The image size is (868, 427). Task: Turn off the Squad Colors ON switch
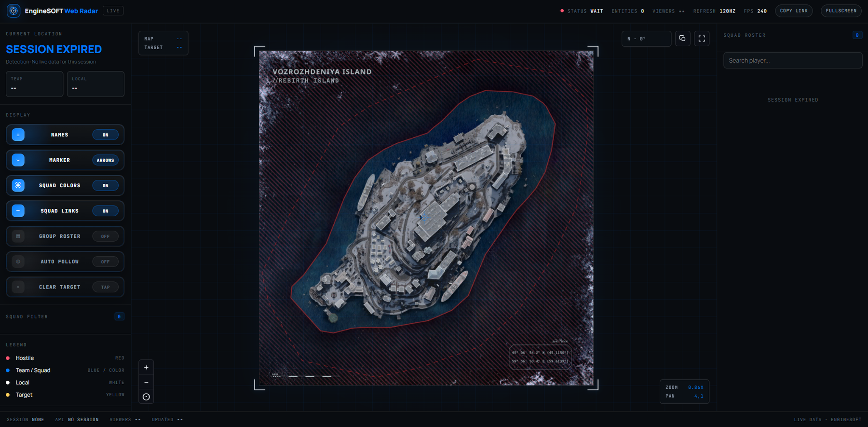tap(105, 185)
